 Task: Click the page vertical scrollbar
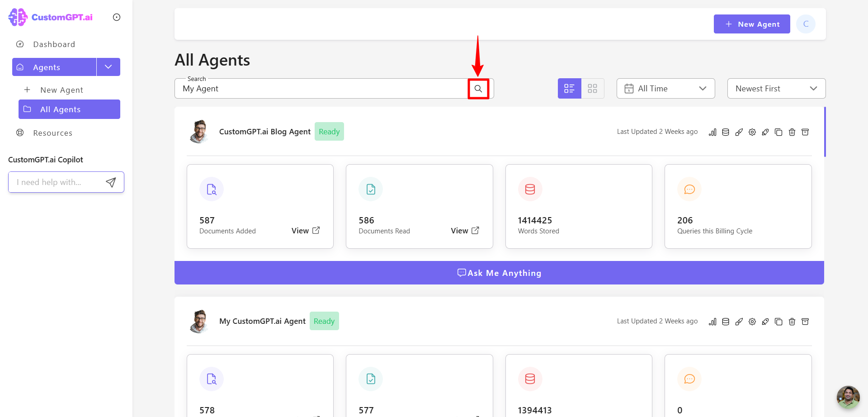[825, 132]
